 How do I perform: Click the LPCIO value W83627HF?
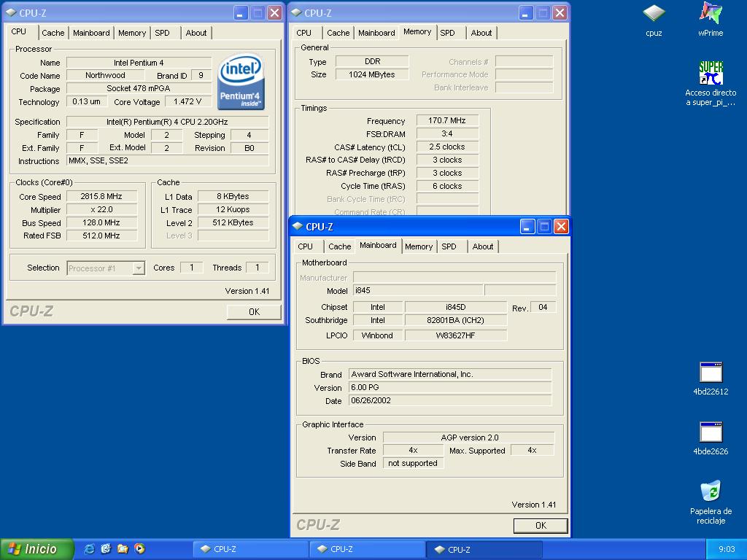click(456, 335)
